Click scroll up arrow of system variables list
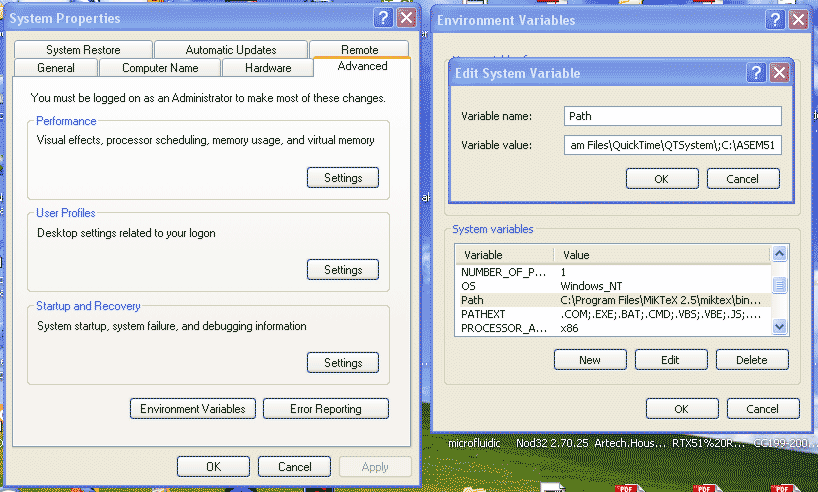The width and height of the screenshot is (818, 492). (x=779, y=254)
